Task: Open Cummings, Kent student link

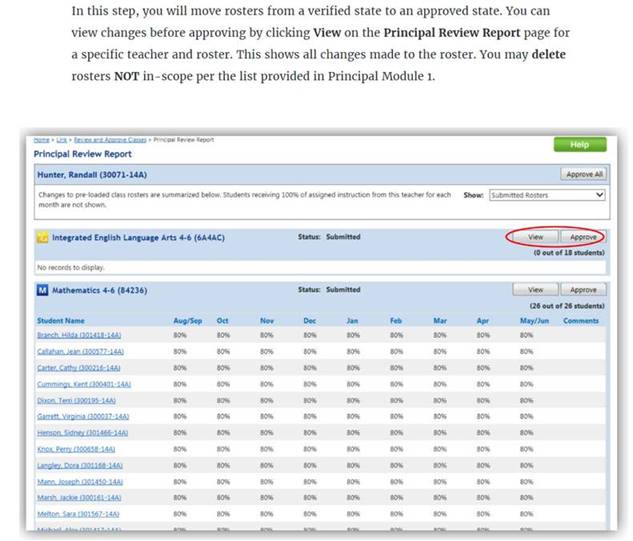Action: [82, 384]
